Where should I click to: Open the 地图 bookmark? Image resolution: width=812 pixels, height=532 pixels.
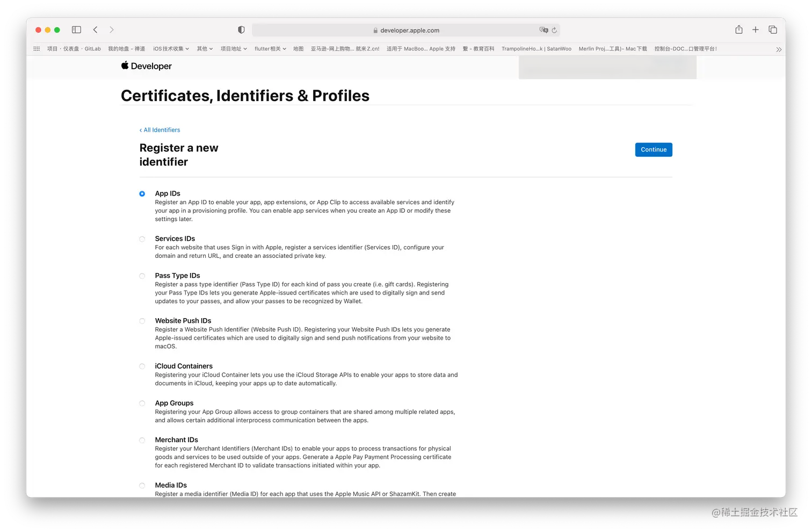pos(299,49)
